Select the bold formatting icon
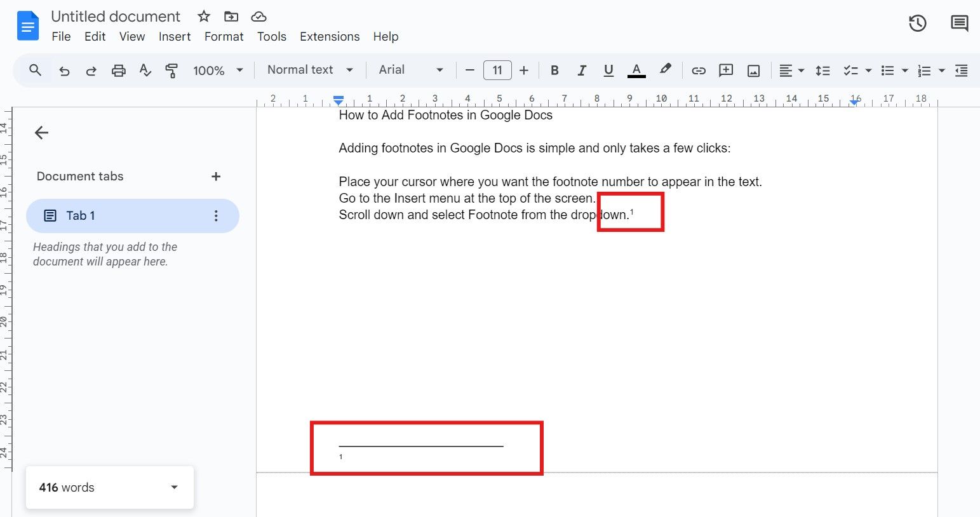 pos(554,70)
